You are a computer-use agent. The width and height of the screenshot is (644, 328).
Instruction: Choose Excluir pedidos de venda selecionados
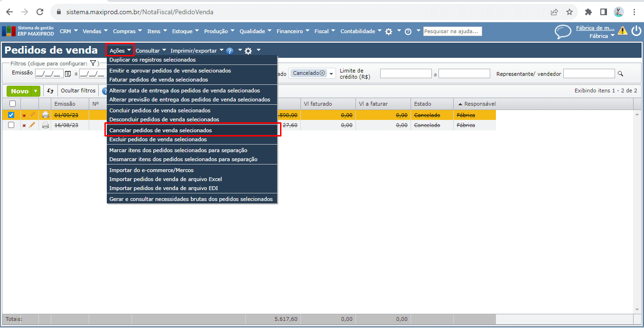(x=192, y=139)
